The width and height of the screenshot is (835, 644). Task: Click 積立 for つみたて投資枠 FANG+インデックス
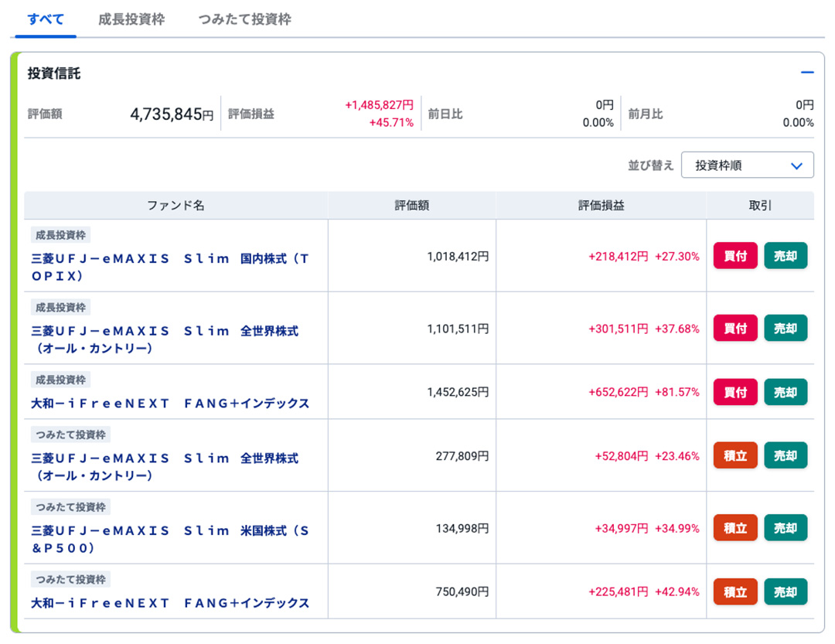[735, 591]
